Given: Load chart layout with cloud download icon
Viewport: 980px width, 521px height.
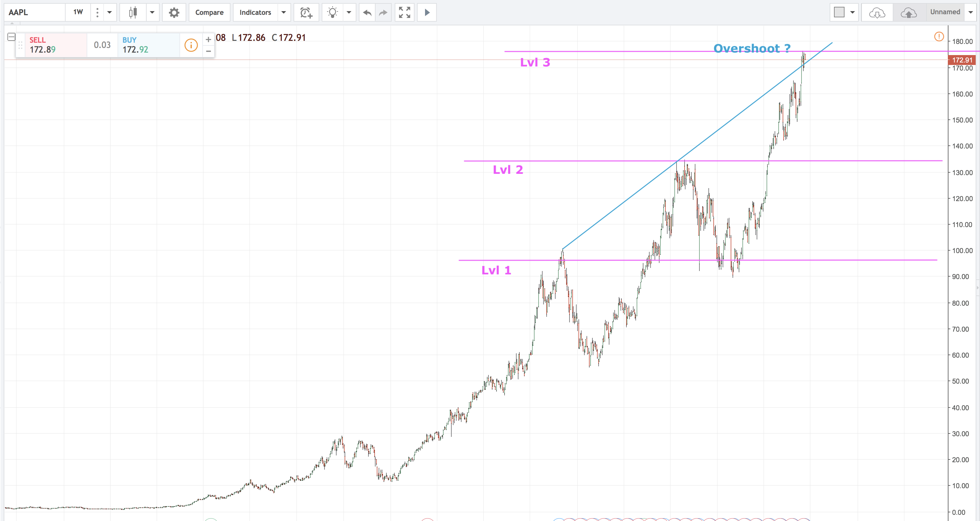Looking at the screenshot, I should click(877, 13).
